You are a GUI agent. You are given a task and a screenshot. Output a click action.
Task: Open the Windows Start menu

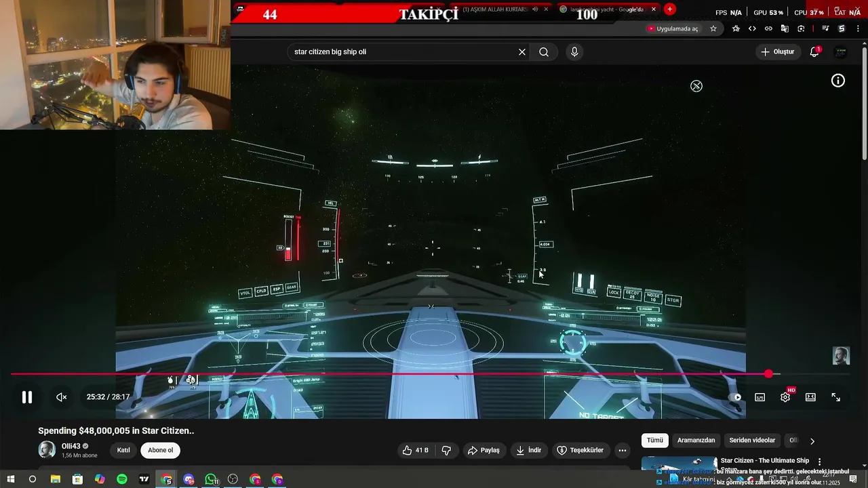(10, 480)
